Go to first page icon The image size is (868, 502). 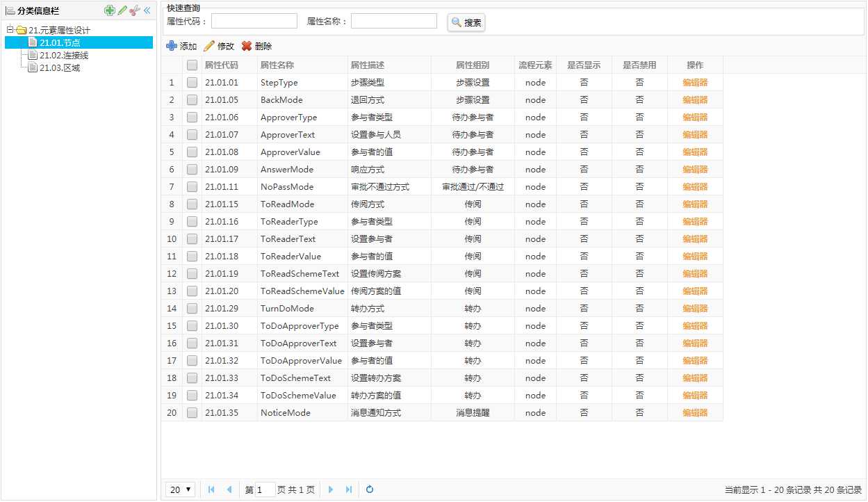[x=211, y=490]
